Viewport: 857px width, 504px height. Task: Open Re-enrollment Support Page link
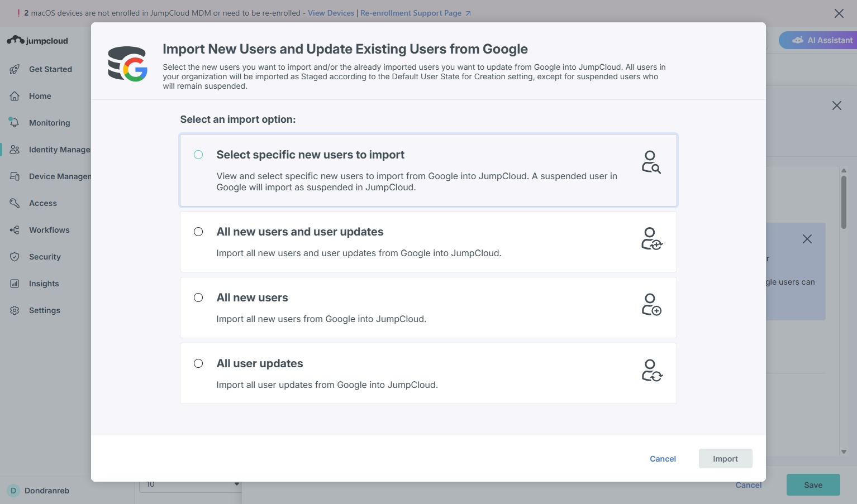pyautogui.click(x=415, y=13)
